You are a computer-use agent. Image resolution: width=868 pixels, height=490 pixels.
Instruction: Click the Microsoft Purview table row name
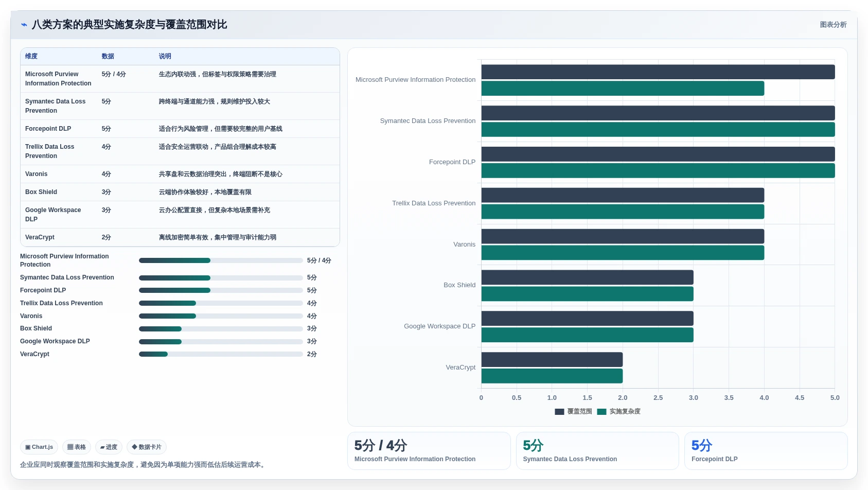coord(58,79)
